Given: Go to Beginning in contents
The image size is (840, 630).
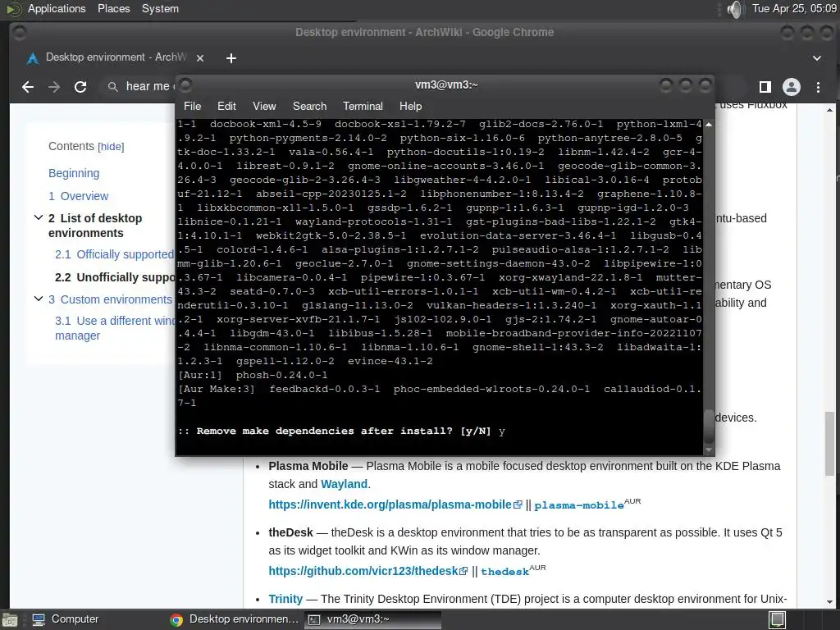Looking at the screenshot, I should point(74,173).
